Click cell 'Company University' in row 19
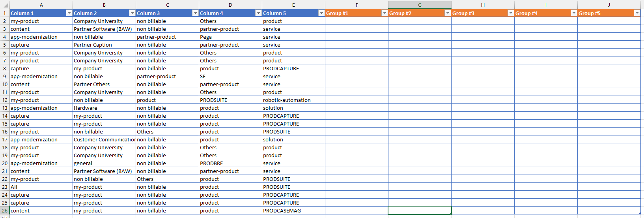 pos(105,155)
